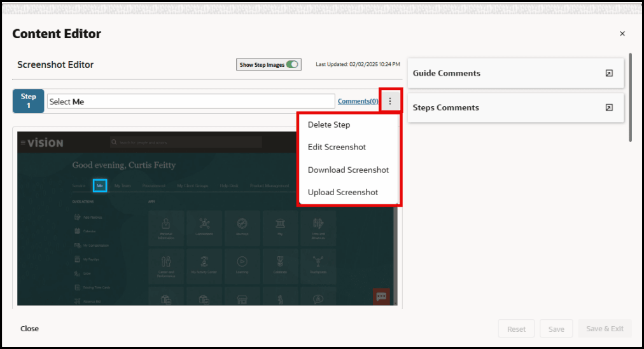Click the Screenshot Editor heading
This screenshot has width=644, height=349.
55,65
